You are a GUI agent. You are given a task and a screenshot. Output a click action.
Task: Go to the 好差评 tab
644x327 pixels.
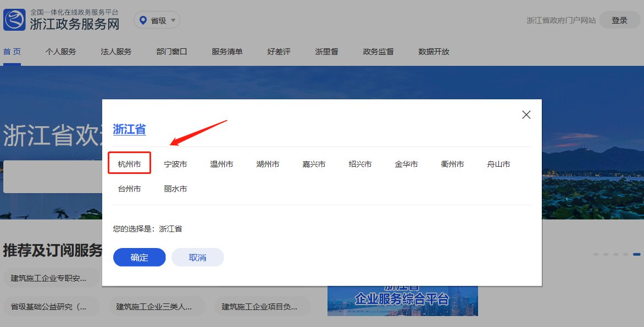click(x=279, y=52)
